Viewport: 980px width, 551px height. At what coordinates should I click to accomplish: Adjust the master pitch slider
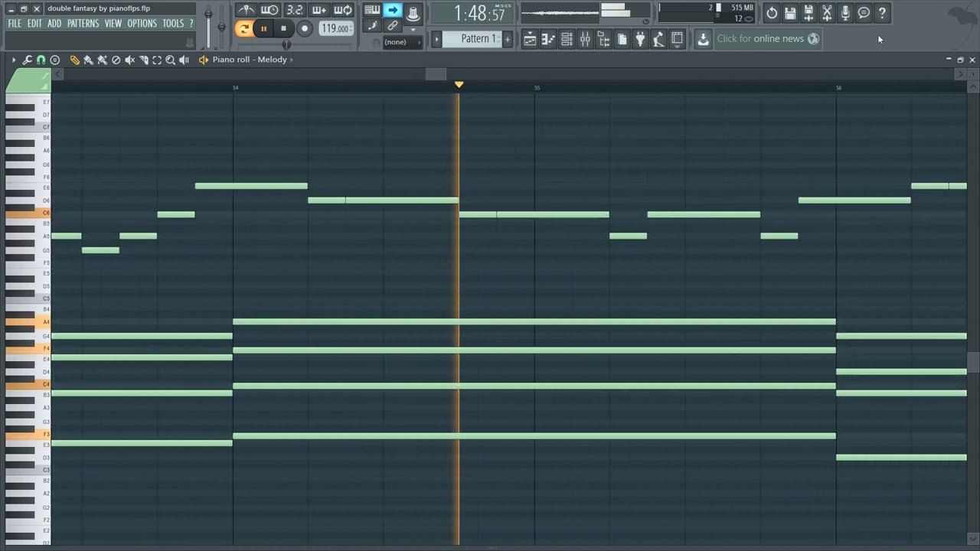coord(221,28)
